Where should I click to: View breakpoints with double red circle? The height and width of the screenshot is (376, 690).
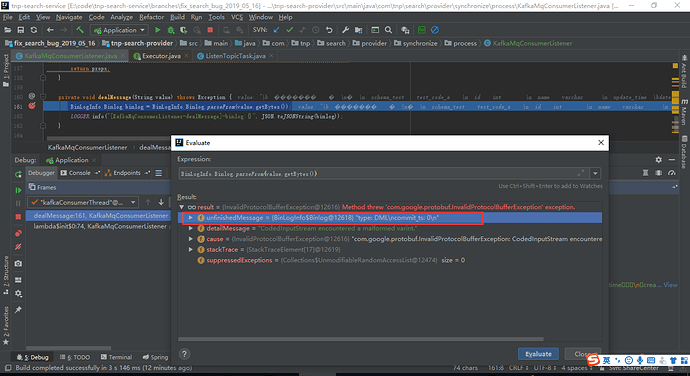(18, 233)
